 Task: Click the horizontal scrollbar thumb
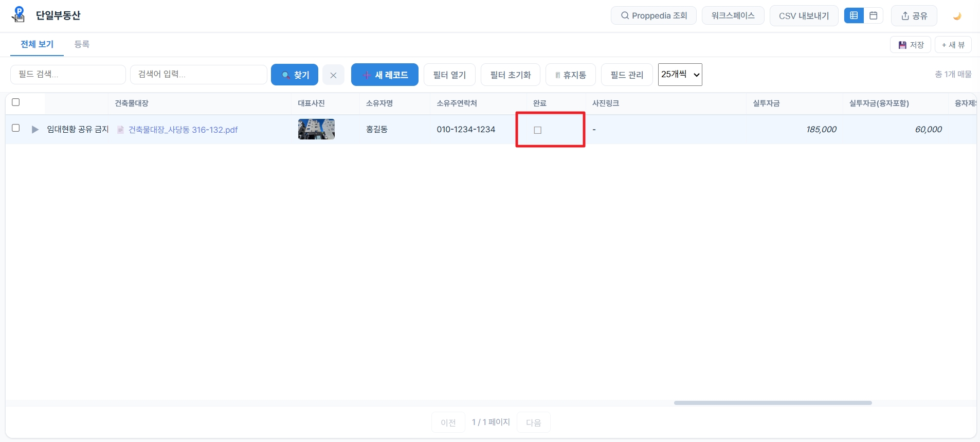tap(773, 403)
